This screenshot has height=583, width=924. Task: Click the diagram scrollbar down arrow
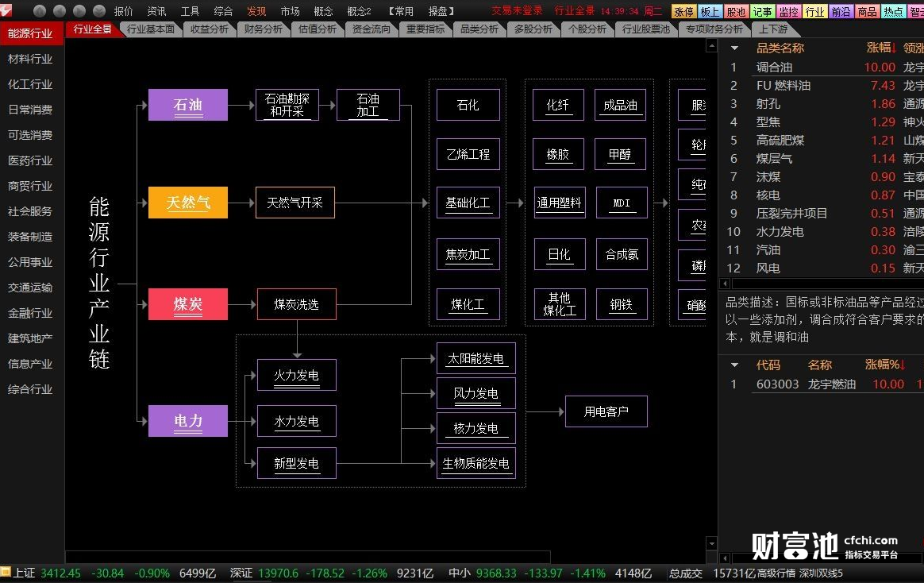[712, 543]
